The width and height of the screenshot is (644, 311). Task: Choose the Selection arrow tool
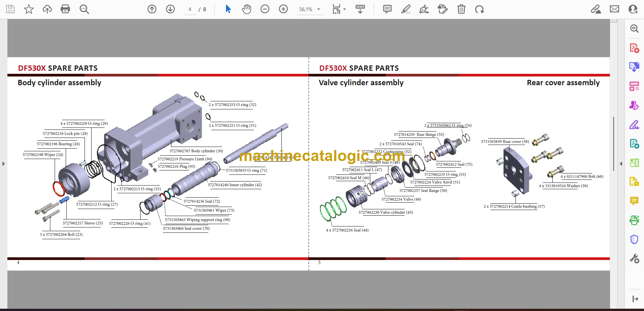(228, 9)
